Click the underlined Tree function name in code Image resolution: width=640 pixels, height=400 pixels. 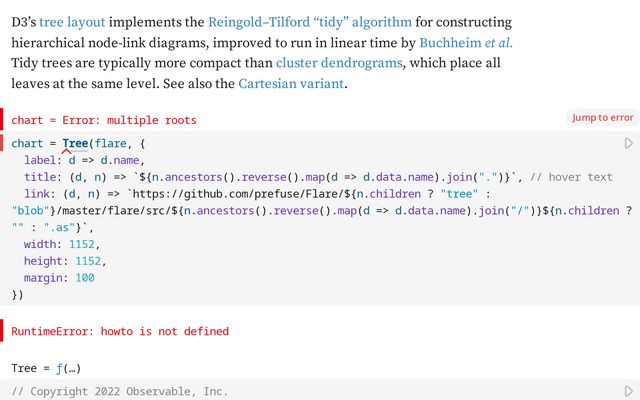click(75, 144)
